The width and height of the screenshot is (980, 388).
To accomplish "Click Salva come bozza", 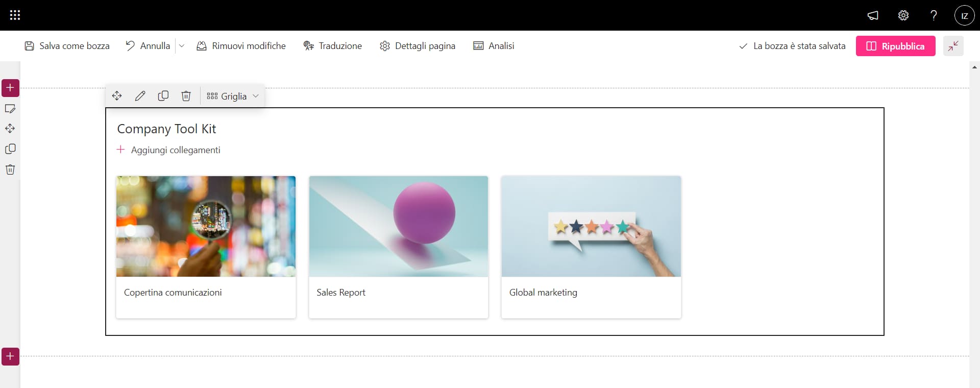I will point(67,46).
